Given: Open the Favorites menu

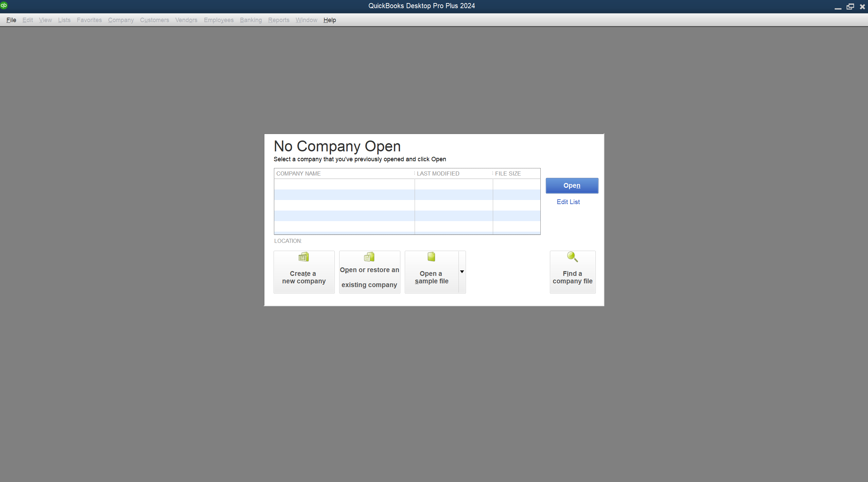Looking at the screenshot, I should (x=89, y=20).
